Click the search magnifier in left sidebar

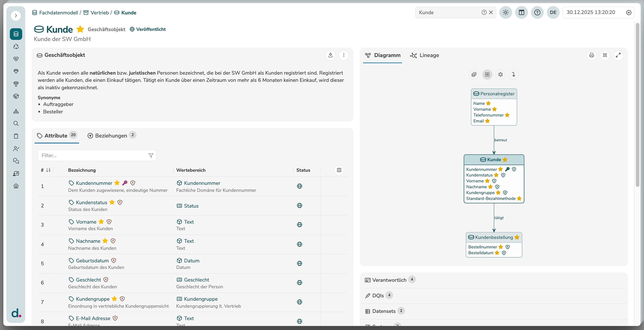point(16,124)
